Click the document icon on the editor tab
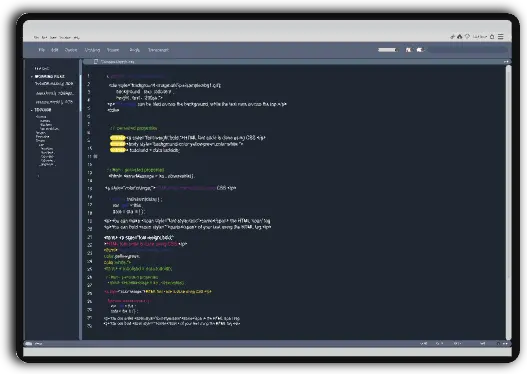This screenshot has width=527, height=374. point(96,61)
